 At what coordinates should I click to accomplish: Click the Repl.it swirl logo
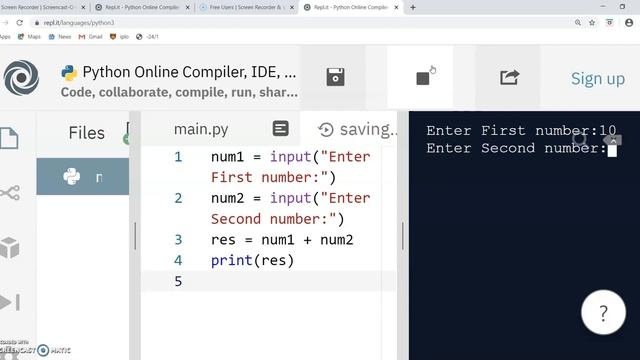21,78
